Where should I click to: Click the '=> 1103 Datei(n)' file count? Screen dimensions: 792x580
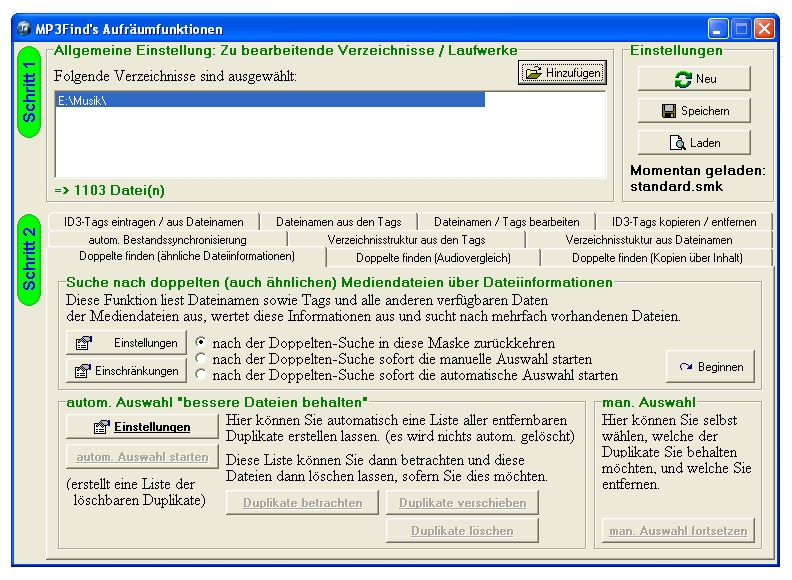click(x=109, y=190)
